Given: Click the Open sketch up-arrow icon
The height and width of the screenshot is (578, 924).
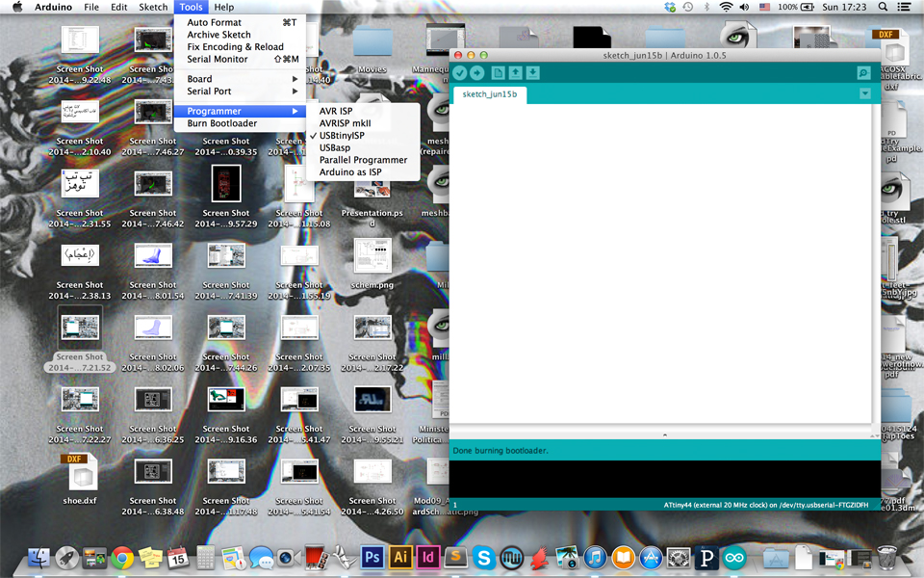Looking at the screenshot, I should tap(515, 72).
